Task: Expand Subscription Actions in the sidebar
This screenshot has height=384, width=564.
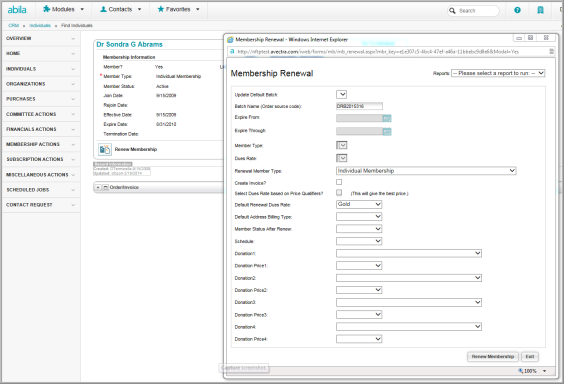Action: point(41,159)
